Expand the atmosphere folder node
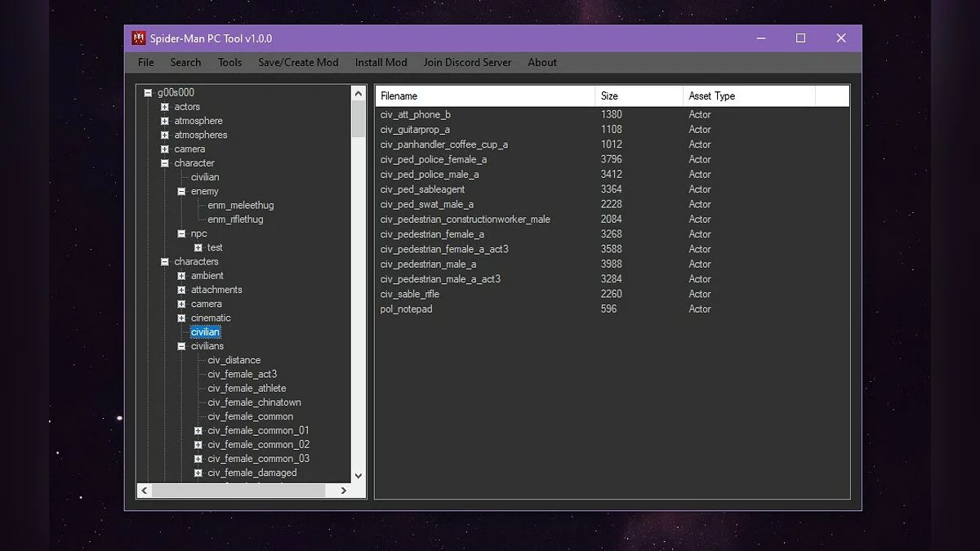980x551 pixels. point(165,121)
